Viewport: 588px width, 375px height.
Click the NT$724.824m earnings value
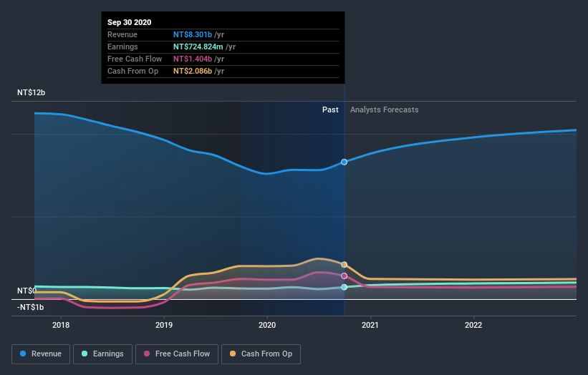click(198, 47)
